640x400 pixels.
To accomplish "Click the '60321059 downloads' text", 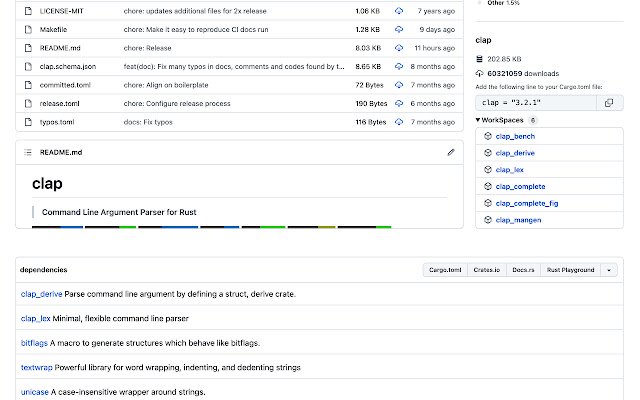I will click(523, 73).
